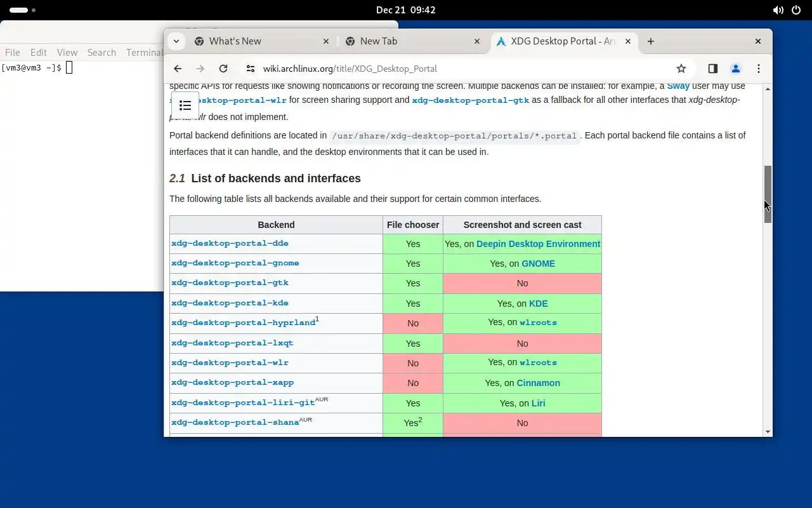
Task: Click xdg-desktop-portal-wlr link in the intro paragraph
Action: (x=243, y=100)
